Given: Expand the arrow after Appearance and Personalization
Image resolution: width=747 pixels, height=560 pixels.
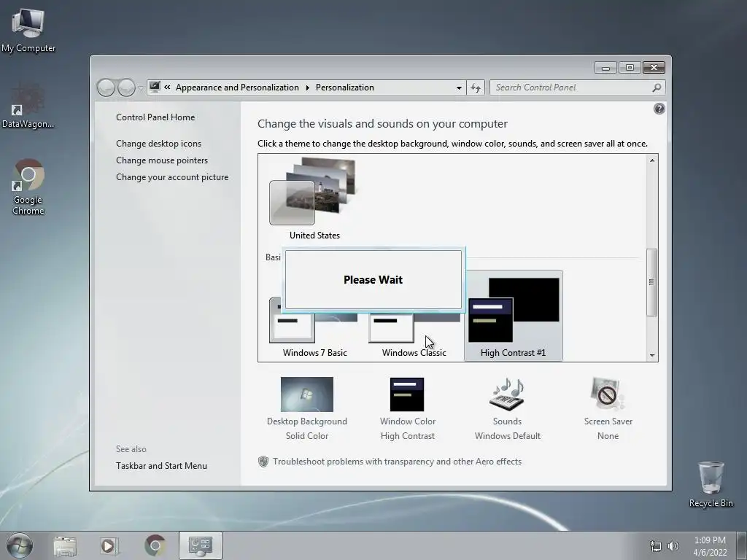Looking at the screenshot, I should pos(307,87).
